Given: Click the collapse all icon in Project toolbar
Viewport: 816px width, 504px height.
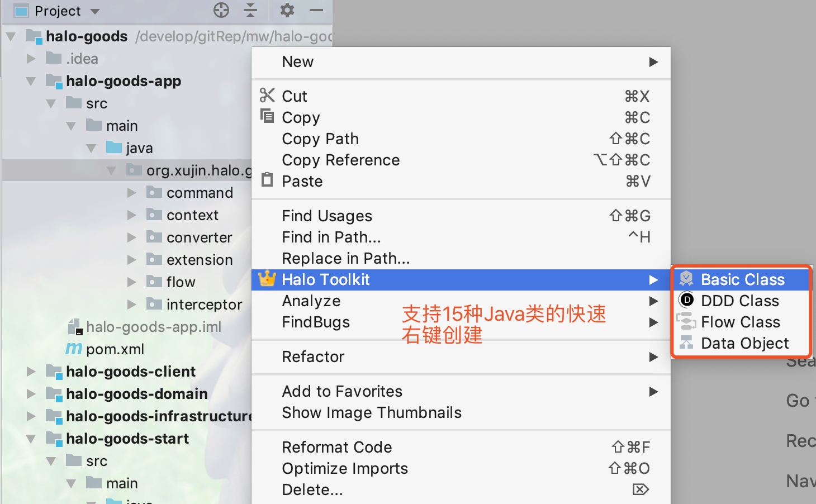Looking at the screenshot, I should coord(250,10).
